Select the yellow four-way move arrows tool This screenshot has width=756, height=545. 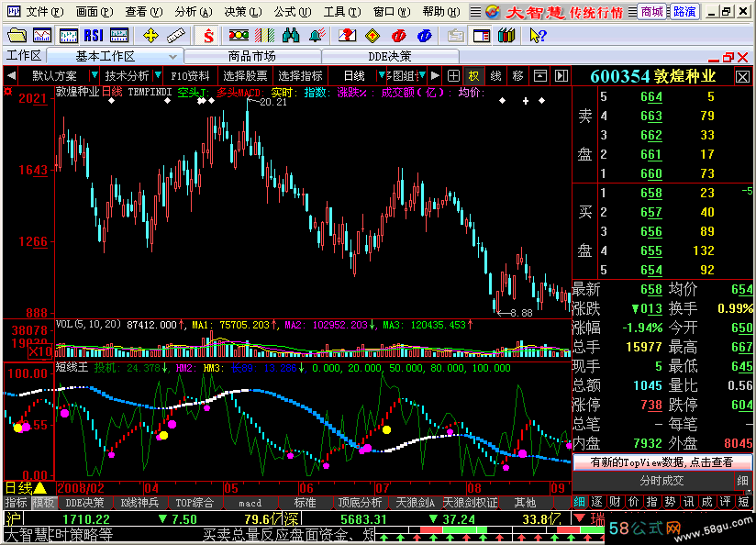pos(150,35)
